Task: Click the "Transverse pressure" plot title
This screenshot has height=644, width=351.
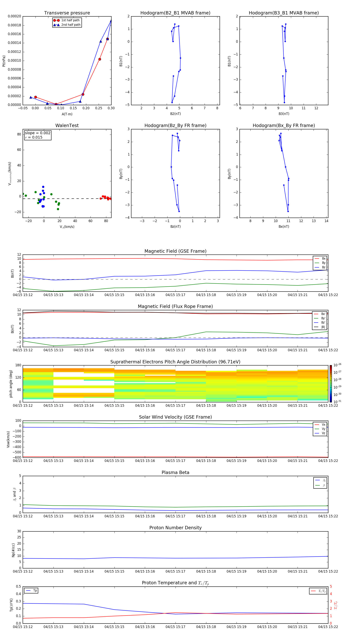Action: [67, 13]
